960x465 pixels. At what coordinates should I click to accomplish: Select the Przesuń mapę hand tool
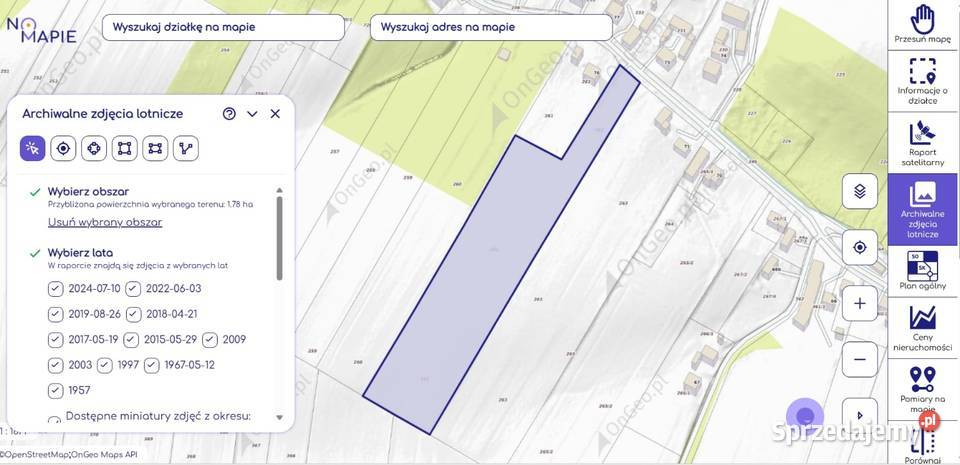click(x=923, y=25)
